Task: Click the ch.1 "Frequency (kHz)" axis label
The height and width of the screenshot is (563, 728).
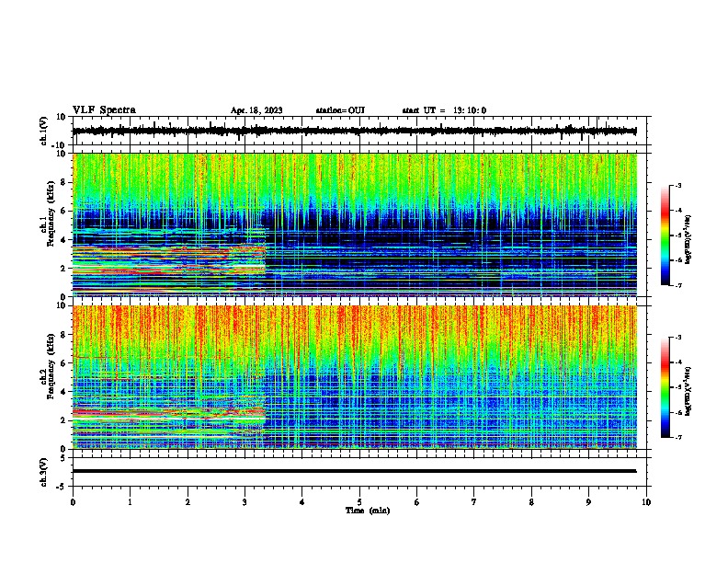Action: click(x=51, y=213)
